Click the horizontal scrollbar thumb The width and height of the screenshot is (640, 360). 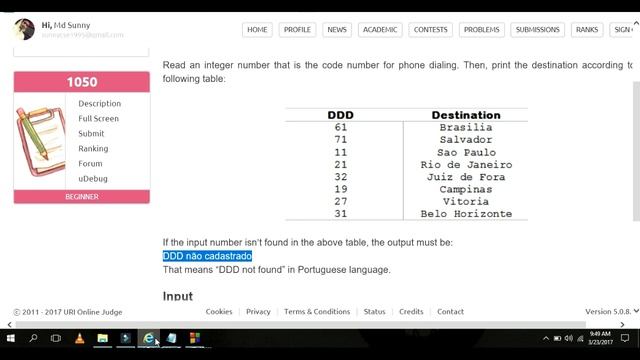(301, 325)
